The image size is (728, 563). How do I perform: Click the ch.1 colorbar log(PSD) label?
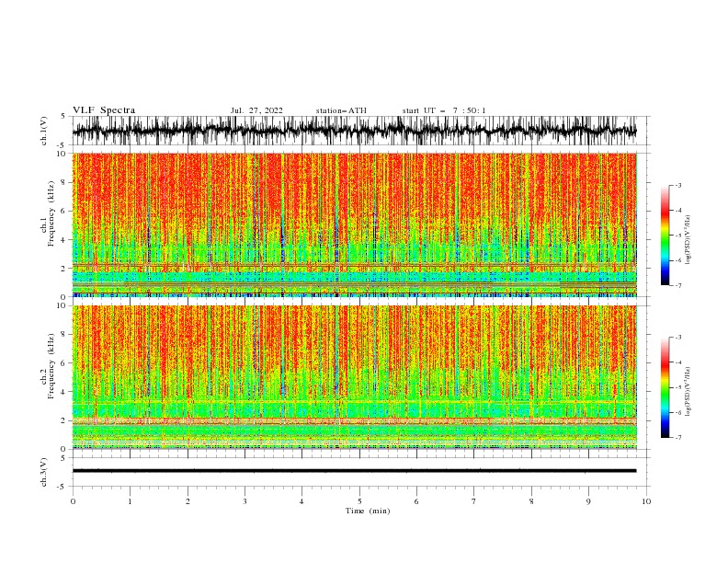click(688, 240)
